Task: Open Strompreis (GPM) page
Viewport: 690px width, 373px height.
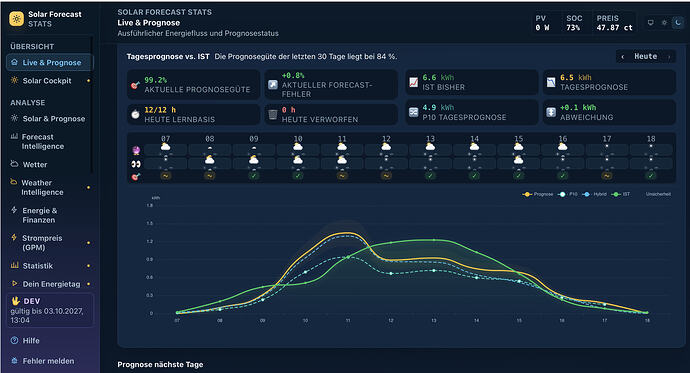Action: (50, 243)
